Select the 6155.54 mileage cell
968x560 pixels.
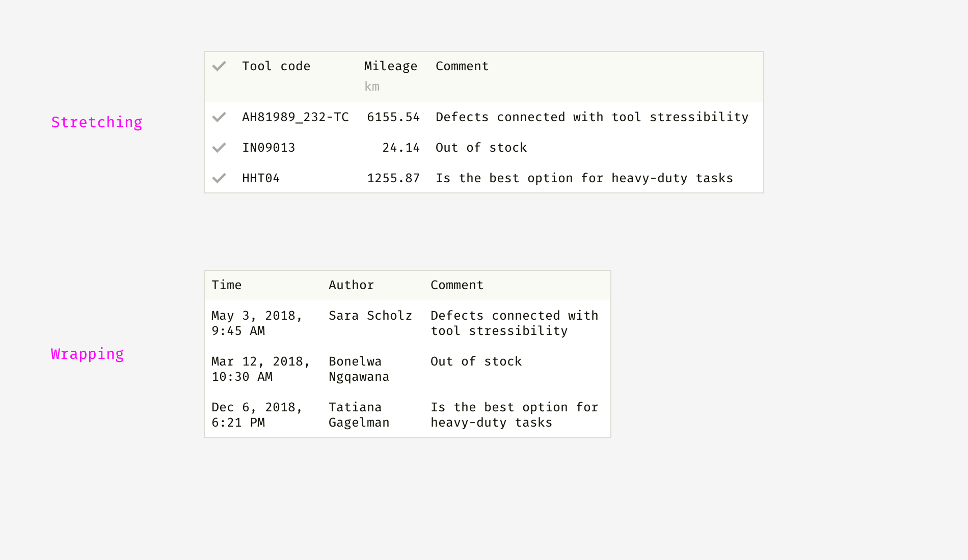[x=393, y=117]
